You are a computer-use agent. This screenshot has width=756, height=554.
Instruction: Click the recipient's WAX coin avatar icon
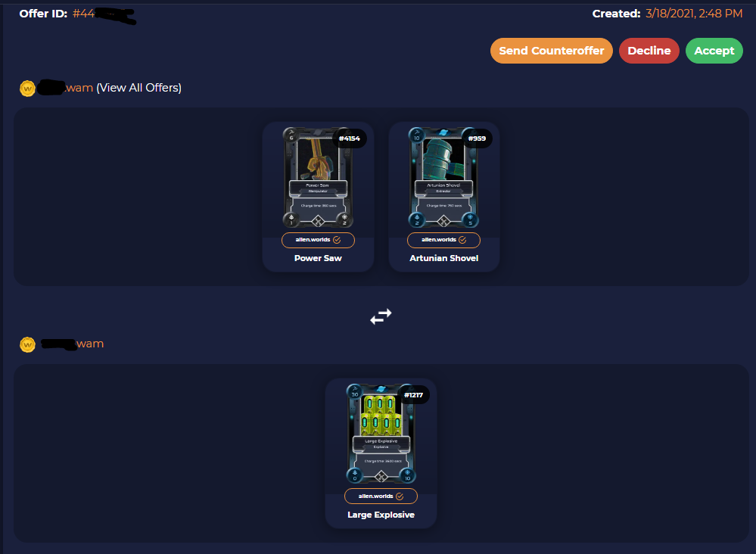click(x=27, y=345)
